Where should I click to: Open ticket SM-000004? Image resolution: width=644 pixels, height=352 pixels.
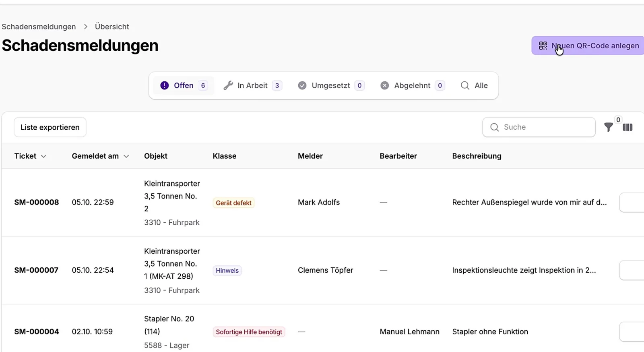[x=37, y=332]
